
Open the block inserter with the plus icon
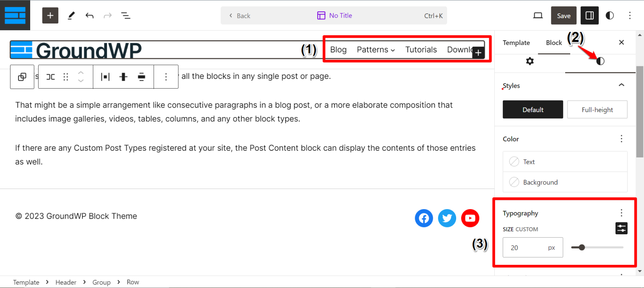click(x=50, y=15)
